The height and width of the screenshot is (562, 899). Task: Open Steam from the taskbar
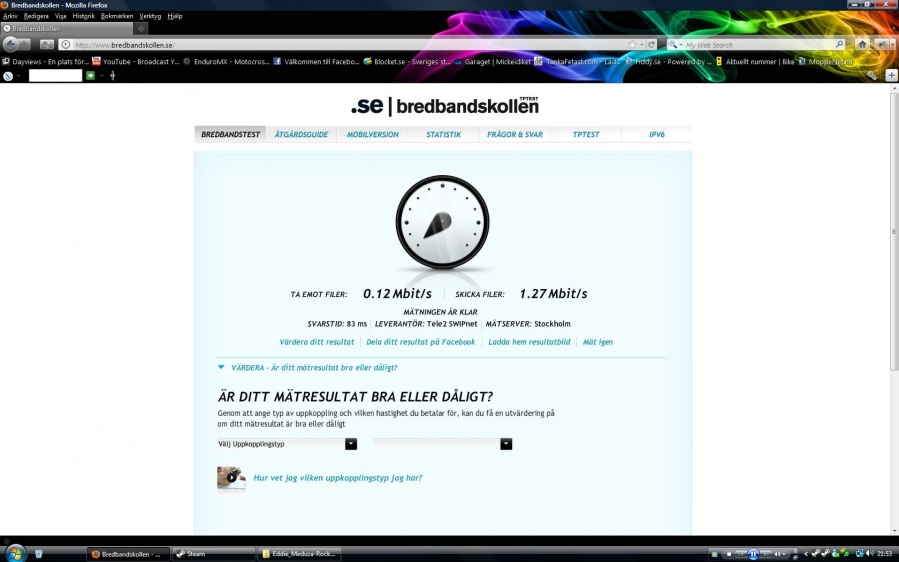[x=213, y=554]
